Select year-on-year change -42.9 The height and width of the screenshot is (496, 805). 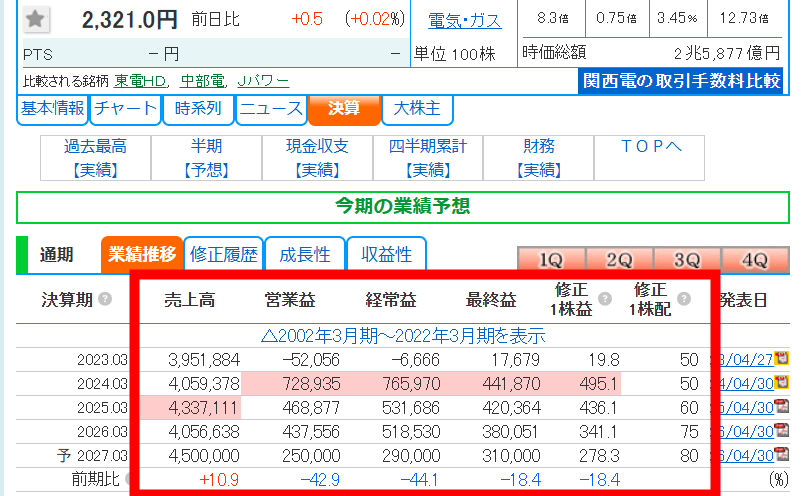pos(320,480)
